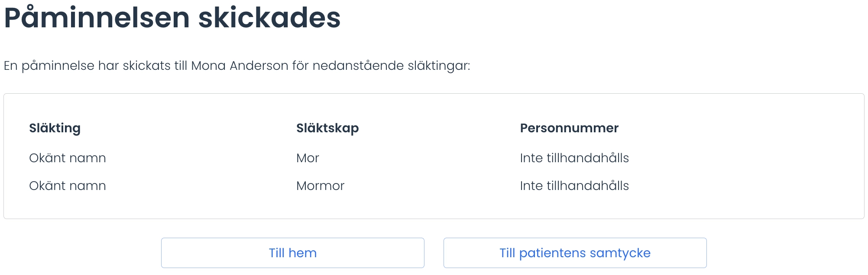Click the word skickades in the heading
868x275 pixels.
click(269, 17)
